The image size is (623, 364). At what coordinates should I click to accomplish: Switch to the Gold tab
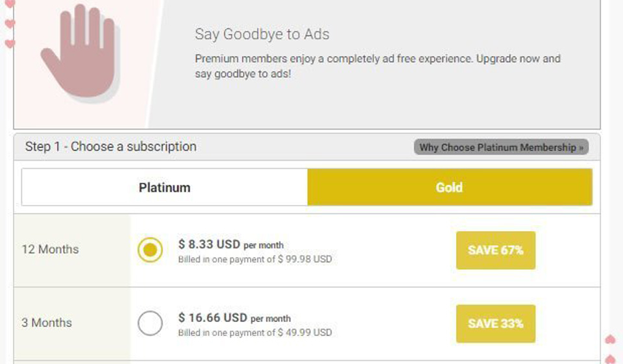pyautogui.click(x=449, y=188)
